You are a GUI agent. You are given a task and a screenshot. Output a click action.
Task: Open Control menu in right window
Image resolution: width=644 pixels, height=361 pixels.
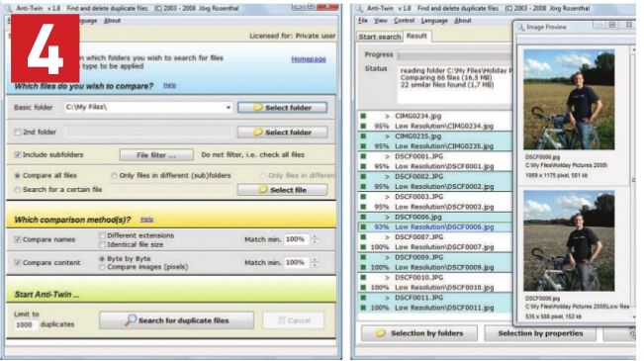tap(405, 21)
